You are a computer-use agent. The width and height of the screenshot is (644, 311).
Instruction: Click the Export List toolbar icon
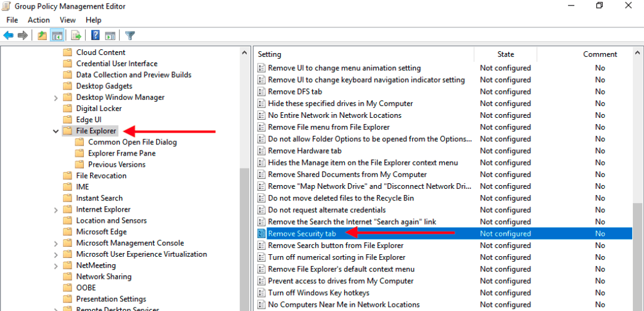coord(76,35)
